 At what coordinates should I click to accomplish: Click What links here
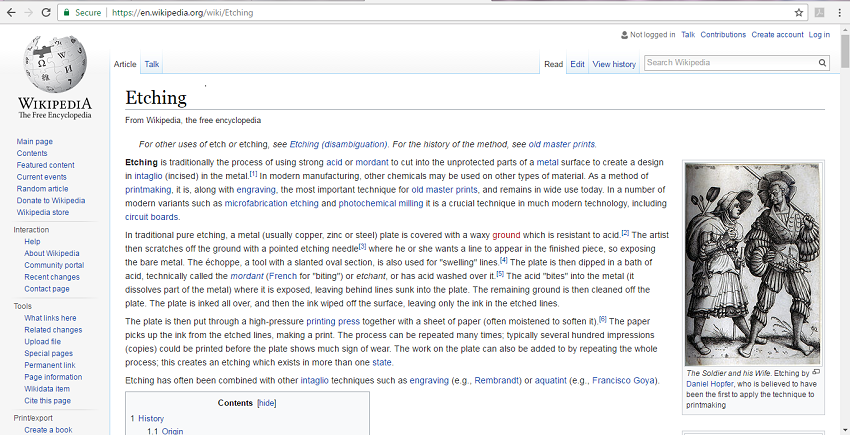click(50, 318)
